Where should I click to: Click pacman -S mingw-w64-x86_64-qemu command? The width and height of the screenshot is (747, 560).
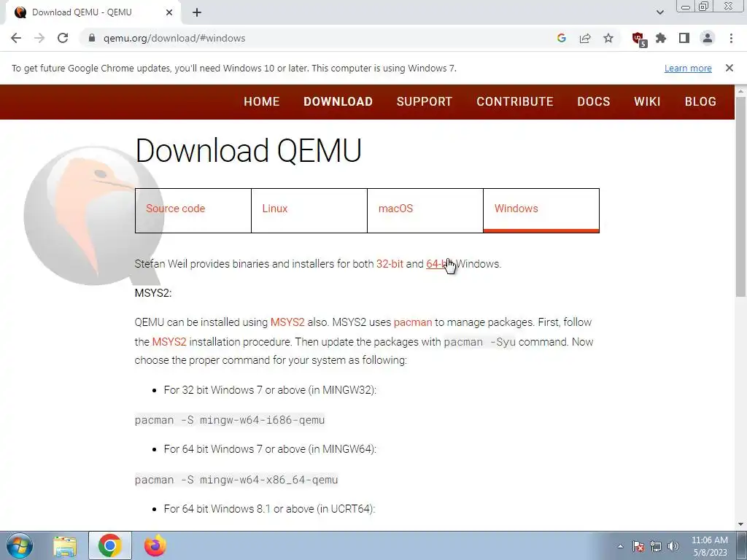point(236,480)
